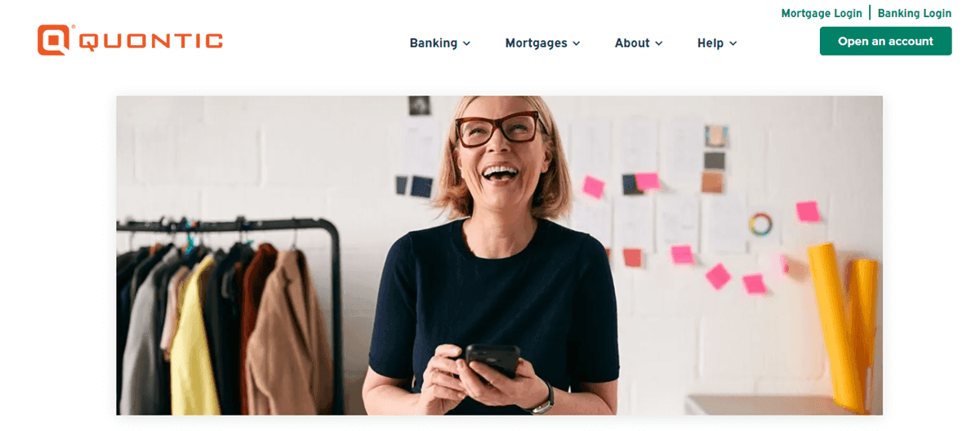The image size is (980, 431).
Task: Click the woman's wristwatch in hero image
Action: [x=543, y=400]
